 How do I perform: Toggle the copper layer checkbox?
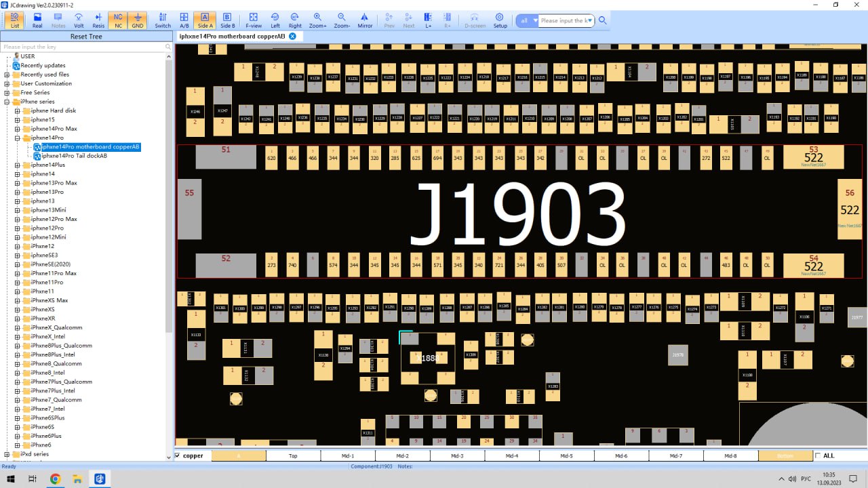click(x=178, y=455)
